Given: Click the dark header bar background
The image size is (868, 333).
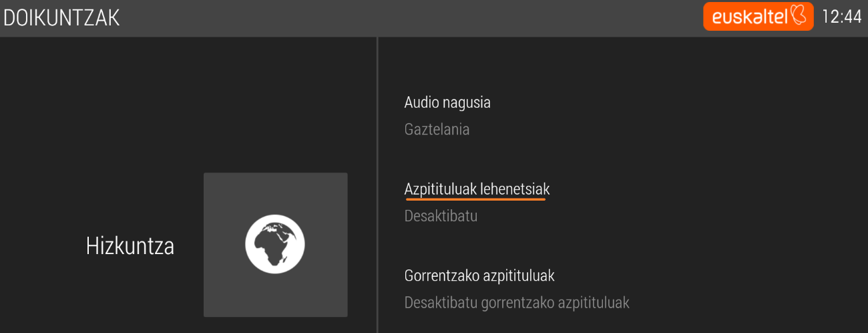Looking at the screenshot, I should pos(401,18).
